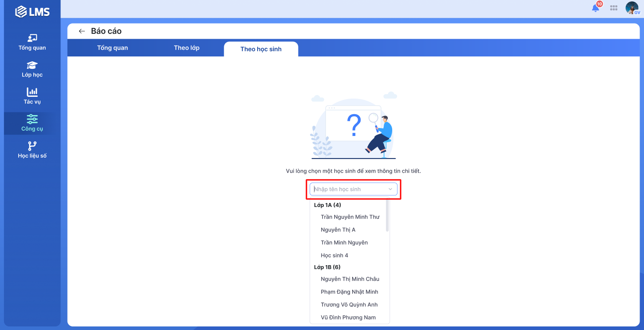Image resolution: width=644 pixels, height=330 pixels.
Task: Go back using the arrow beside Báo cáo
Action: click(x=81, y=31)
